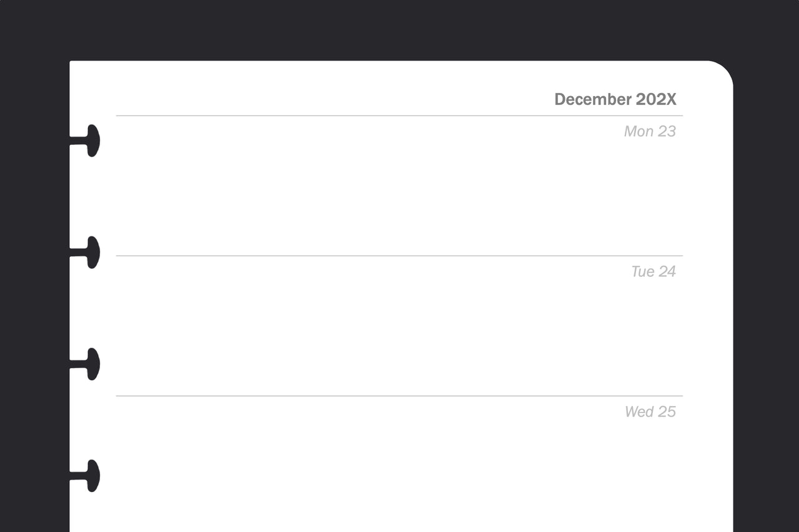The height and width of the screenshot is (532, 799).
Task: Click the blank writing area for Tue 24
Action: [x=375, y=327]
